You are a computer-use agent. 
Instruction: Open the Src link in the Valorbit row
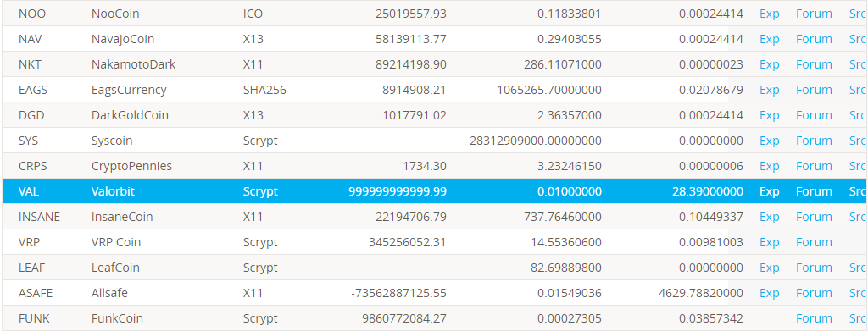pos(858,192)
